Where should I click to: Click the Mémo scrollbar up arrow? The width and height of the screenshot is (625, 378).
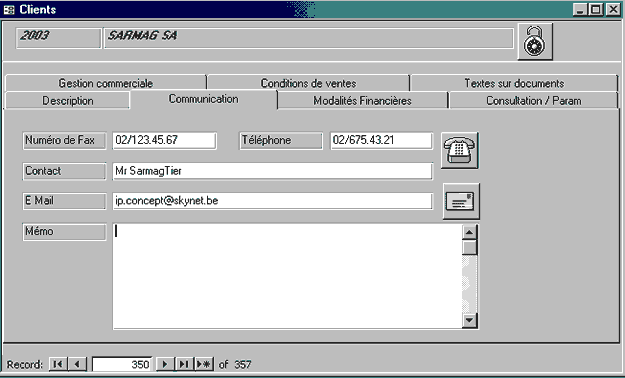[x=470, y=232]
